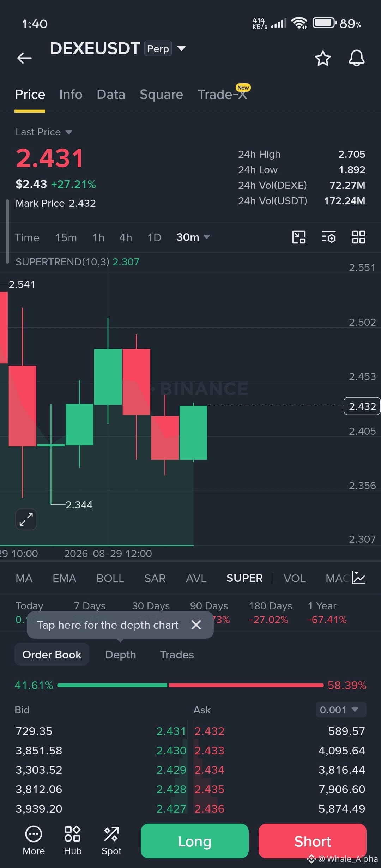Tap the Long button
The image size is (381, 868).
195,841
